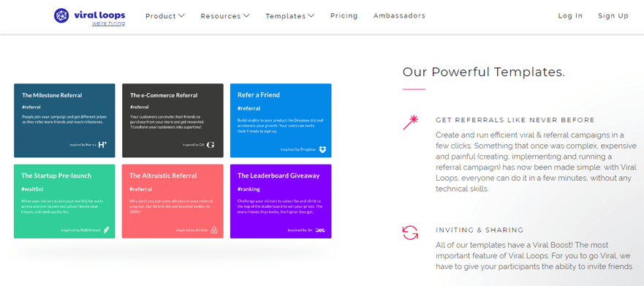Viewport: 644px width, 286px height.
Task: Click the Jet logo icon
Action: (320, 230)
